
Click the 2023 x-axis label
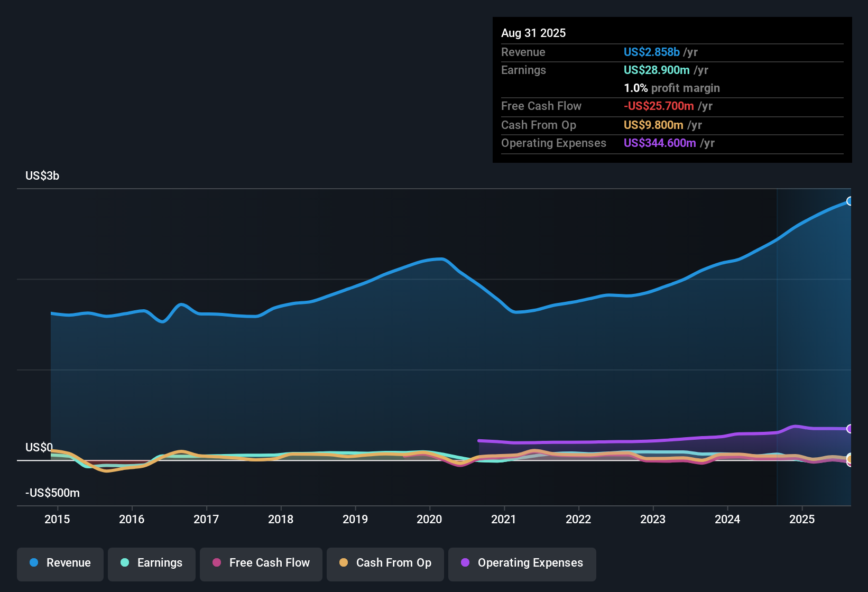pos(653,519)
